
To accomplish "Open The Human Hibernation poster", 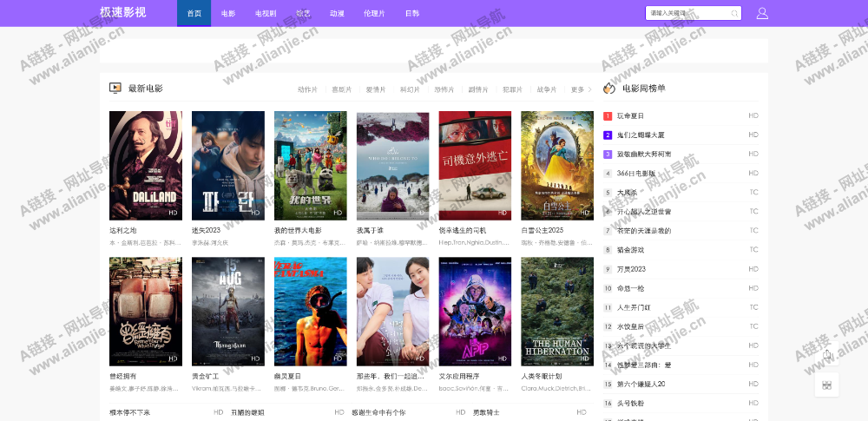I will (x=557, y=312).
